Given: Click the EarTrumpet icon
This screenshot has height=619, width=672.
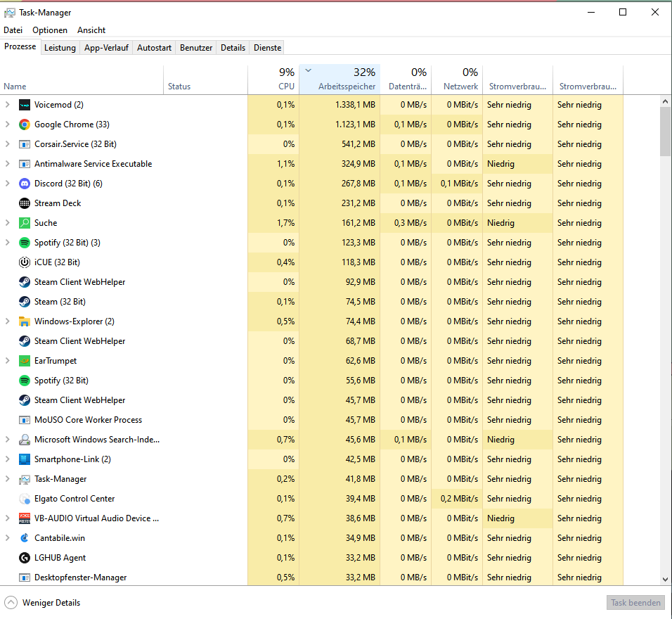Looking at the screenshot, I should [x=25, y=361].
